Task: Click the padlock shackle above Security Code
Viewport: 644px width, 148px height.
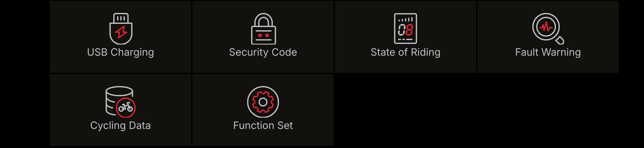Action: (263, 20)
